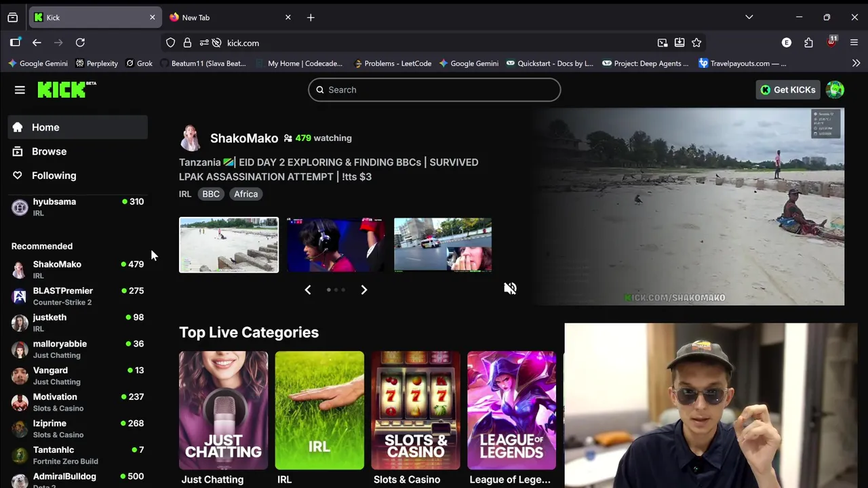Unmute the featured stream audio

tap(510, 289)
